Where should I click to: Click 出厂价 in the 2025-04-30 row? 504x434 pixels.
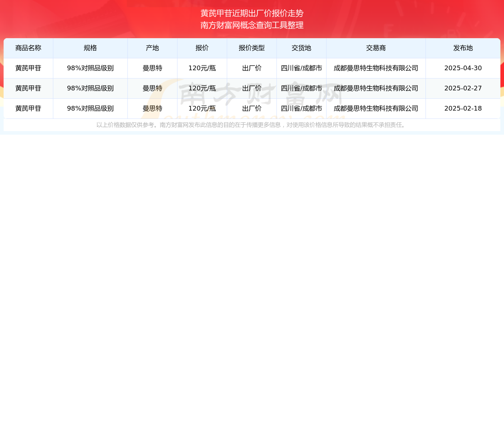point(252,68)
